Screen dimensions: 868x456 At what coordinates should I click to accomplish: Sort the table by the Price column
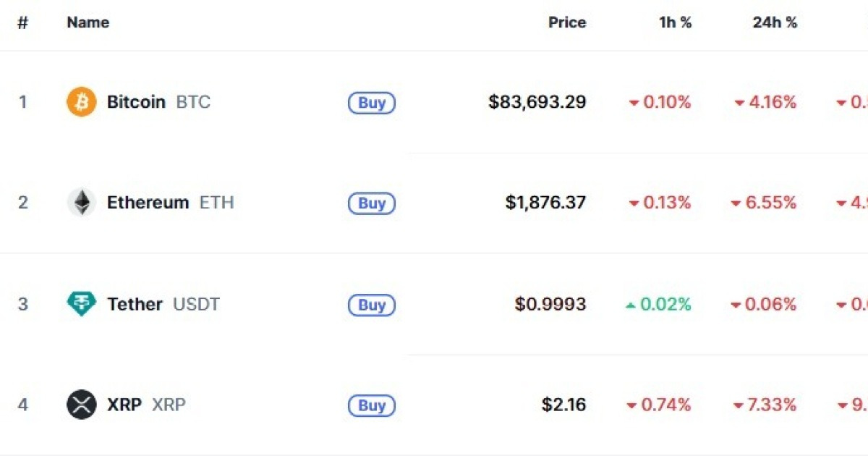pyautogui.click(x=567, y=22)
